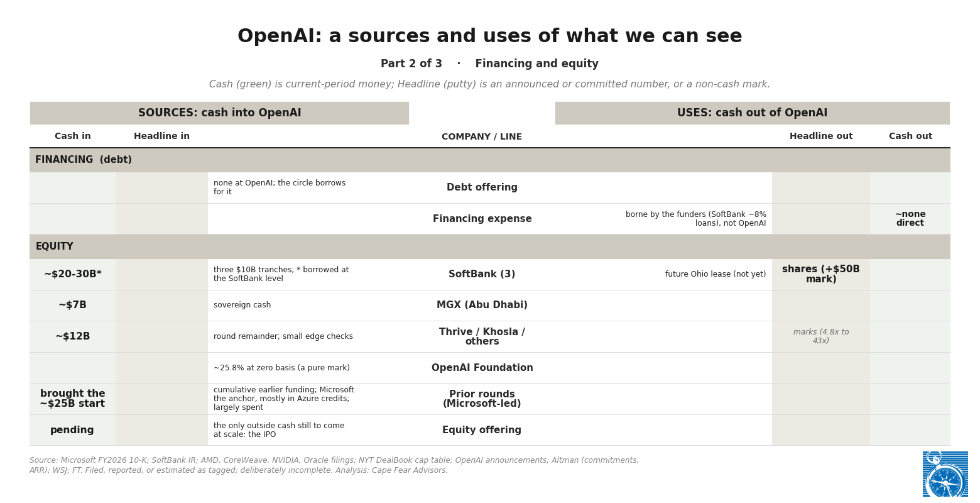This screenshot has height=503, width=980.
Task: Click the 'Equity offering' line label
Action: point(482,431)
